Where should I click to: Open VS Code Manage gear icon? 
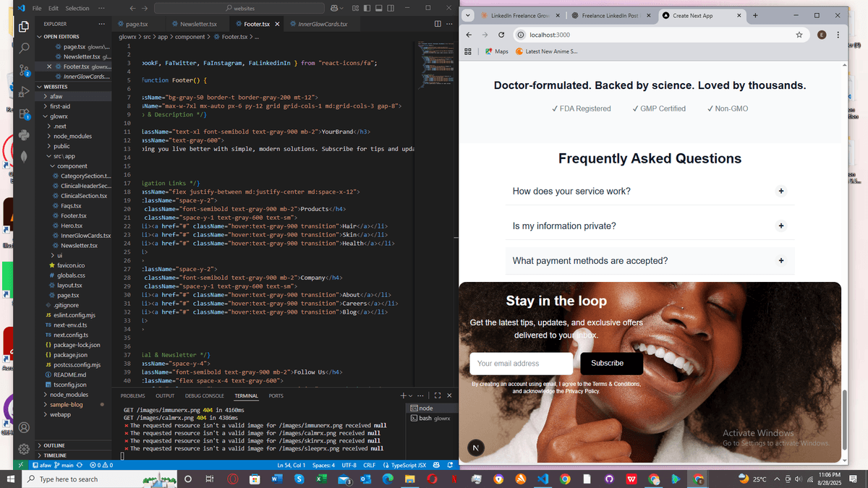click(x=24, y=448)
